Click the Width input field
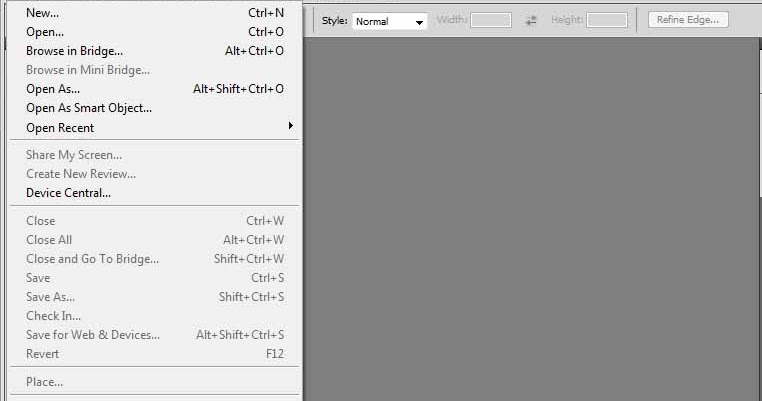The image size is (762, 401). coord(491,20)
